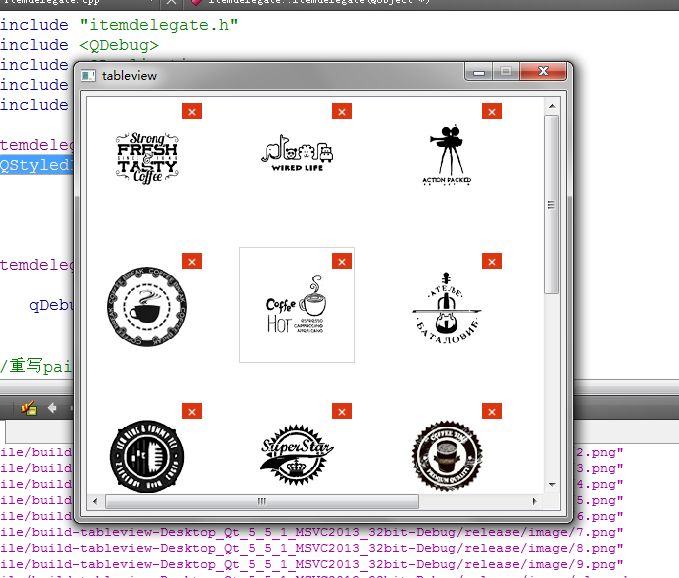The image size is (679, 578).
Task: Select the Cyrillic atelier logo thumbnail
Action: click(446, 308)
